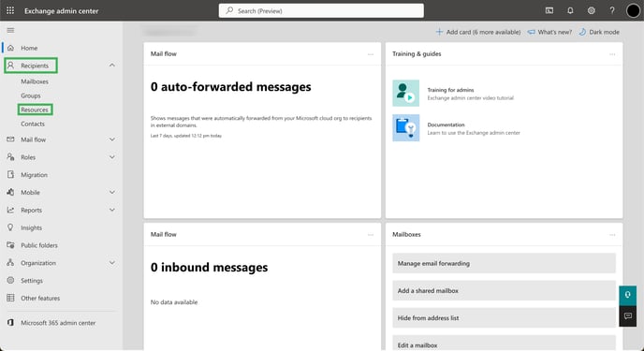
Task: Click the "0 auto-forwarded messages" heading
Action: click(x=231, y=87)
